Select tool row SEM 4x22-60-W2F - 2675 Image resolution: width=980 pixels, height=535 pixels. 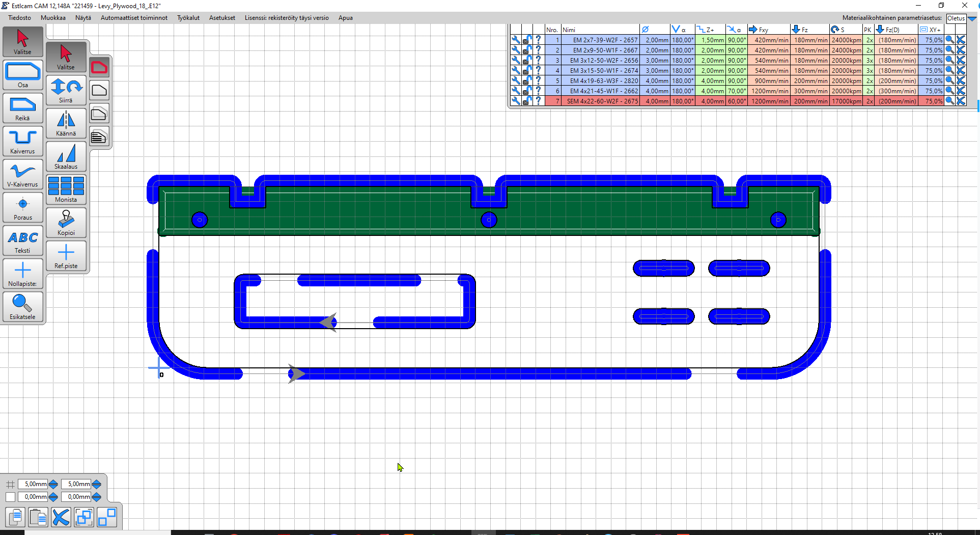pos(602,101)
